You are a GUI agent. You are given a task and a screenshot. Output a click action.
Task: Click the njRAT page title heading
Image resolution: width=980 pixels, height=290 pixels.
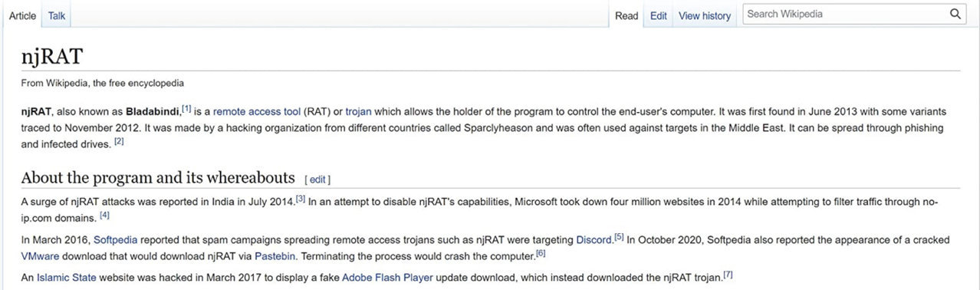[x=52, y=57]
